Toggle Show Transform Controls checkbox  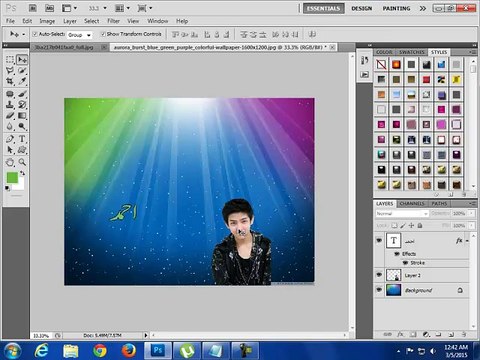[x=103, y=34]
